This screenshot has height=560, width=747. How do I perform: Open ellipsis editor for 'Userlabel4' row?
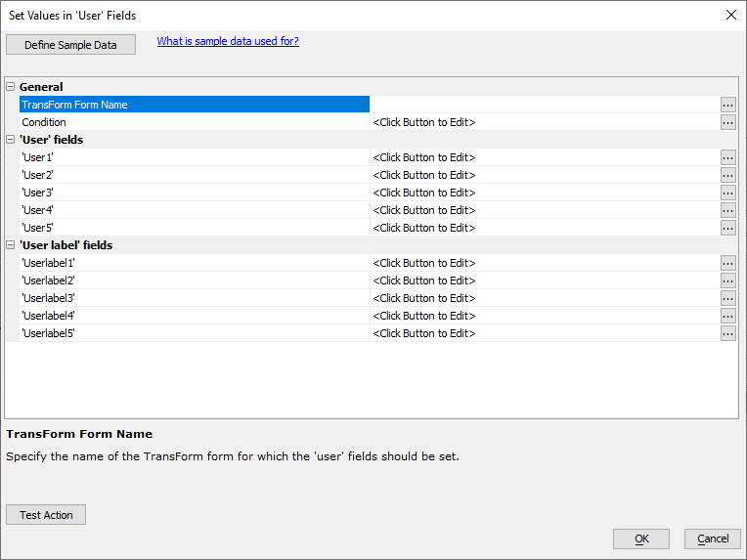point(727,317)
